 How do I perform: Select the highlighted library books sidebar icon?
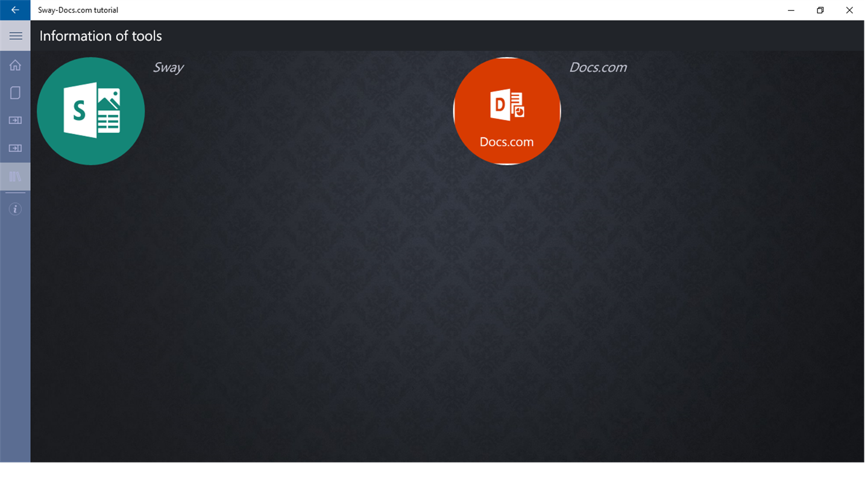click(x=15, y=177)
